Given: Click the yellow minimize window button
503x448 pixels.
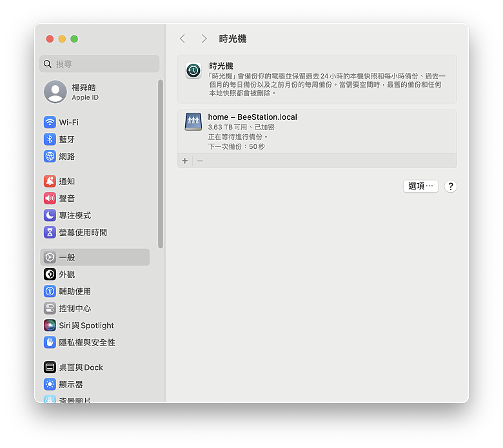Looking at the screenshot, I should pyautogui.click(x=62, y=39).
